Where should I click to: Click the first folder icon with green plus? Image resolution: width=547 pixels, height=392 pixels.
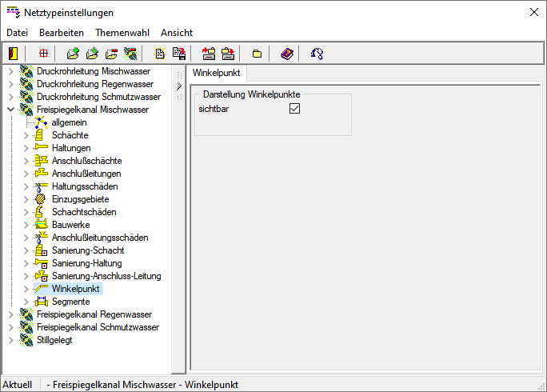73,54
